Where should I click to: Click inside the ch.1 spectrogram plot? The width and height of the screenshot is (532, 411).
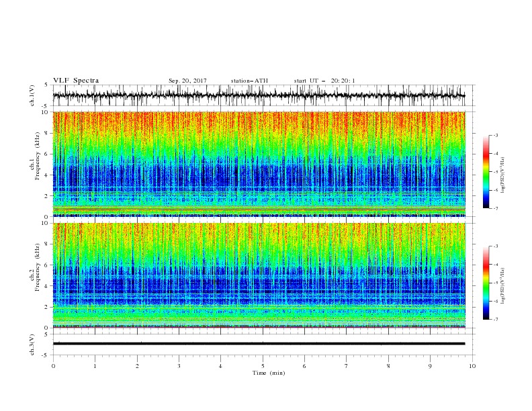point(259,164)
